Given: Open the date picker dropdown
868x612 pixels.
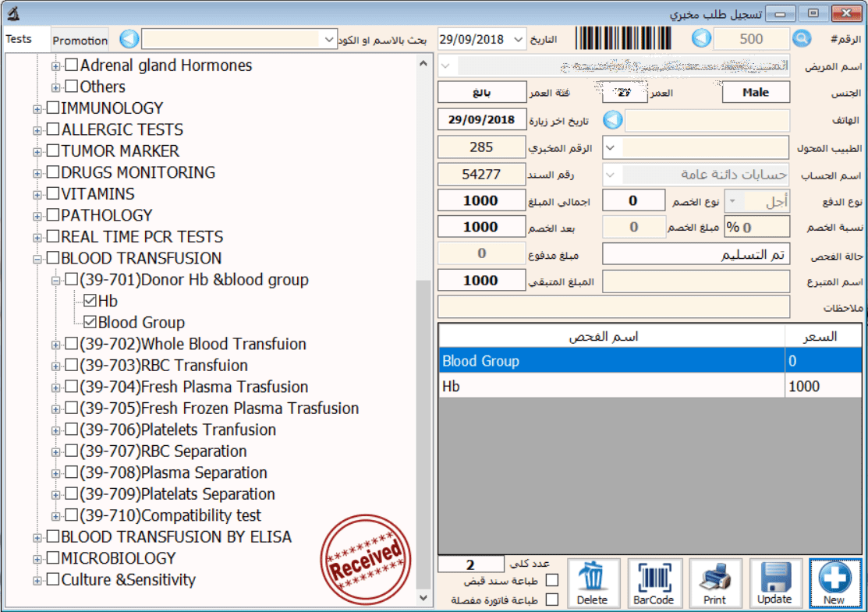Looking at the screenshot, I should 519,39.
